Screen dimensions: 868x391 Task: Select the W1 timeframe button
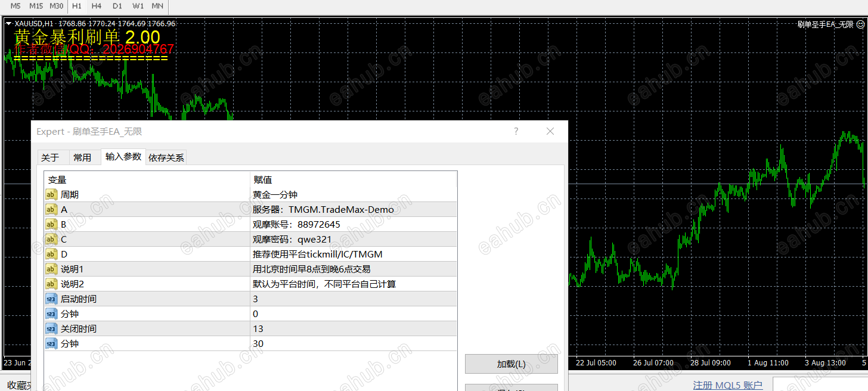point(138,6)
